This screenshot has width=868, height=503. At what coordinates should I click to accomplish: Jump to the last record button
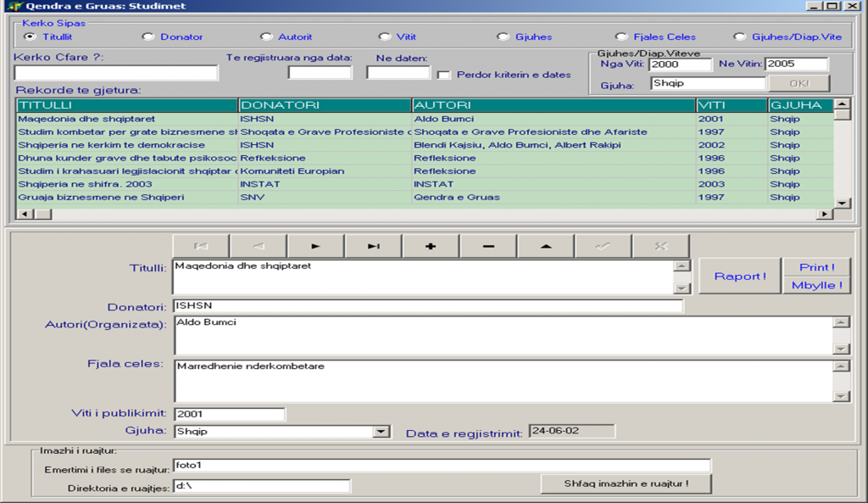(x=374, y=246)
